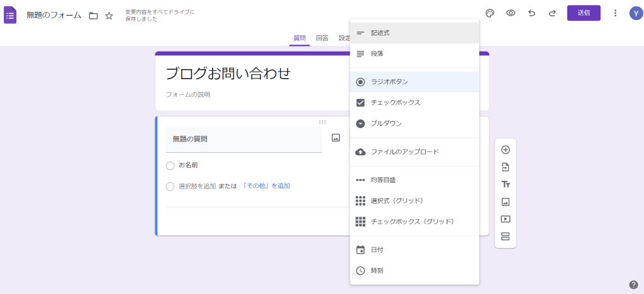Screen dimensions: 644x294
Task: Click the preview eye icon
Action: (x=511, y=13)
